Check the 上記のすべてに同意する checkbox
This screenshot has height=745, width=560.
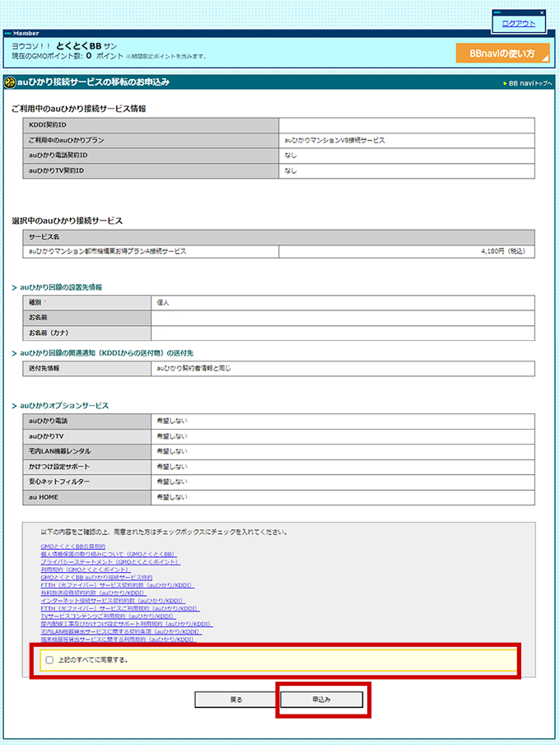point(50,660)
